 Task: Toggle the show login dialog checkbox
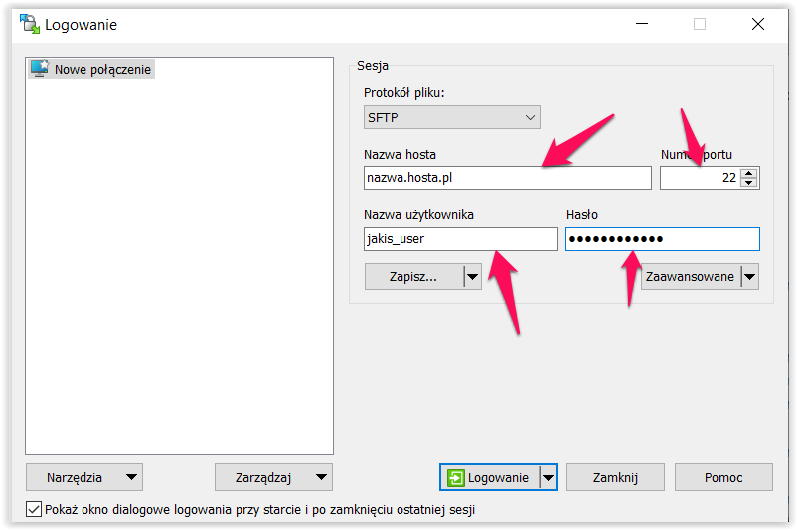coord(34,509)
